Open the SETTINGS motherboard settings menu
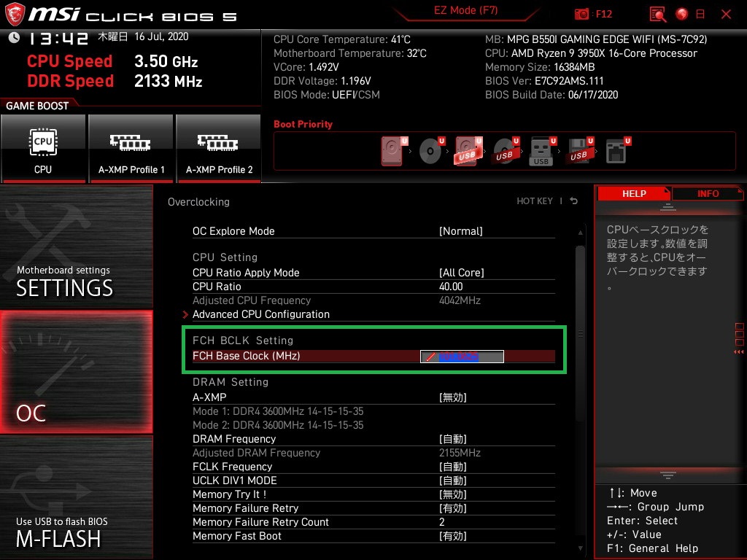The width and height of the screenshot is (747, 560). coord(76,246)
